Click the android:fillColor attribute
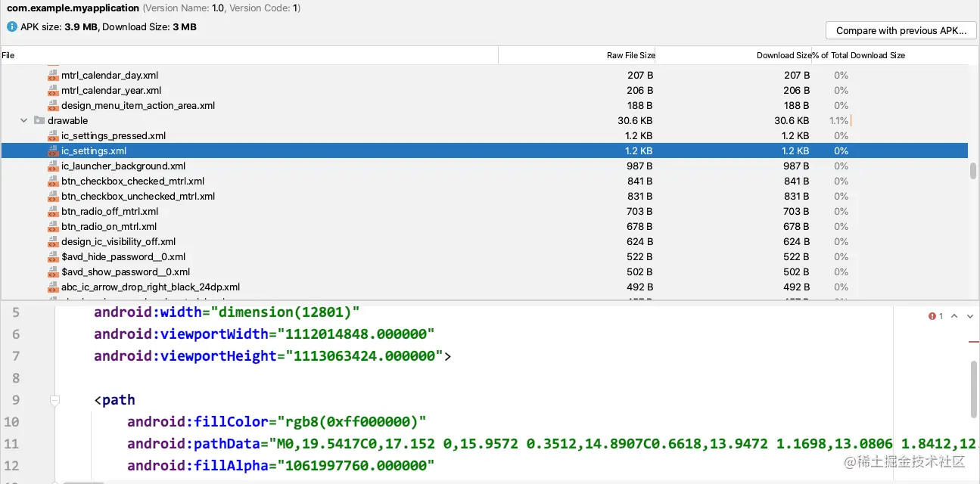Viewport: 980px width, 484px height. coord(198,421)
